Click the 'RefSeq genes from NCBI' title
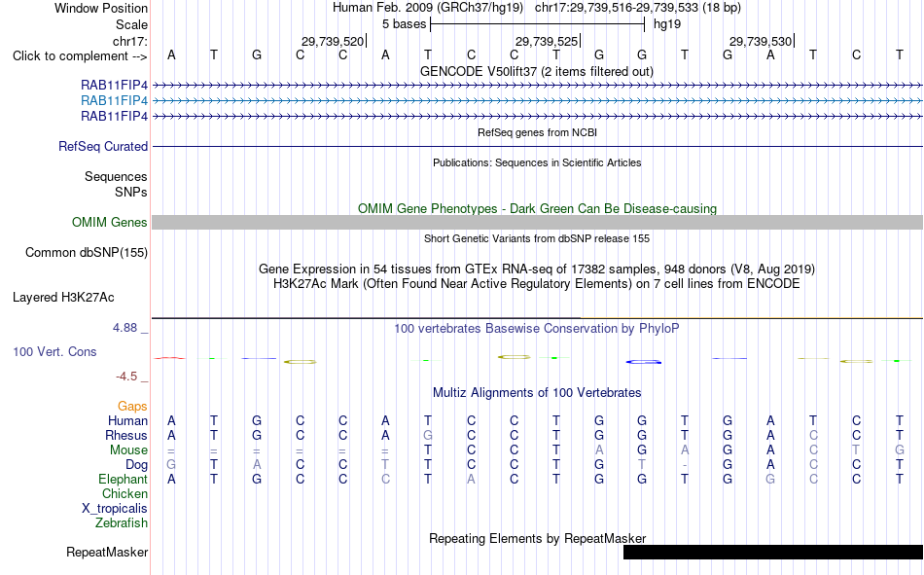Image resolution: width=924 pixels, height=575 pixels. [x=537, y=132]
